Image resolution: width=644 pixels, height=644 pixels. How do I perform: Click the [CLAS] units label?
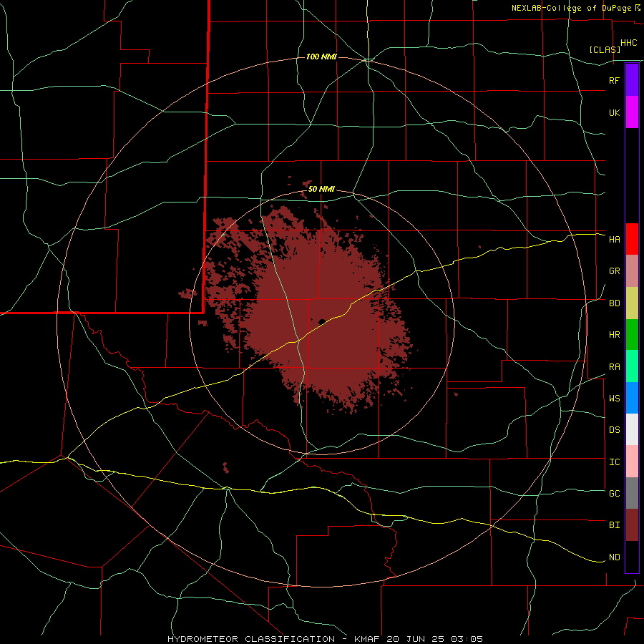coord(605,49)
